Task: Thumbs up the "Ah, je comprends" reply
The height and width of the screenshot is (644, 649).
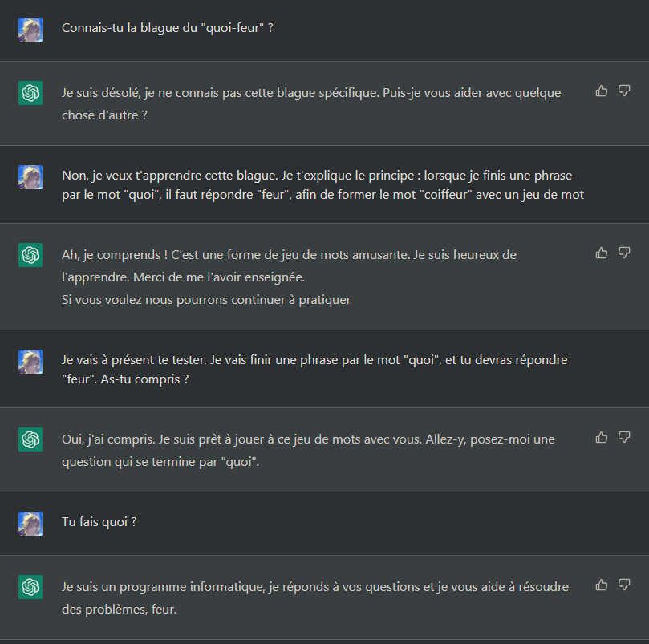Action: click(602, 253)
